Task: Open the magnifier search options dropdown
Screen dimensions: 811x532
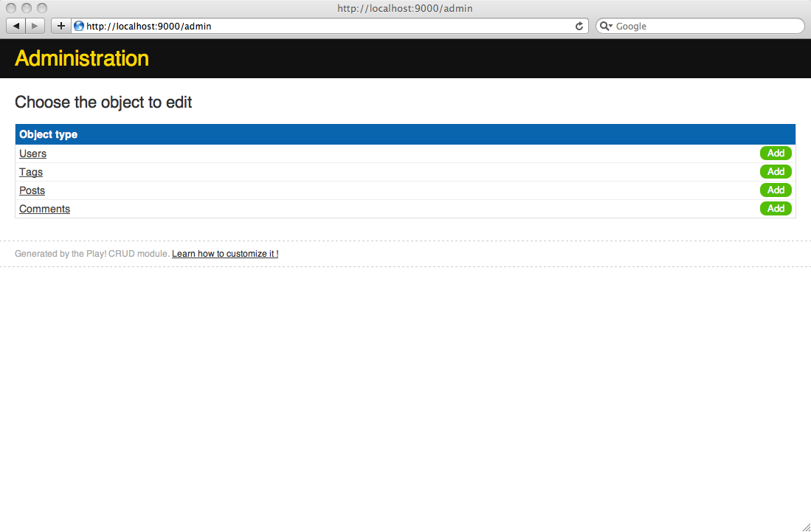Action: 606,26
